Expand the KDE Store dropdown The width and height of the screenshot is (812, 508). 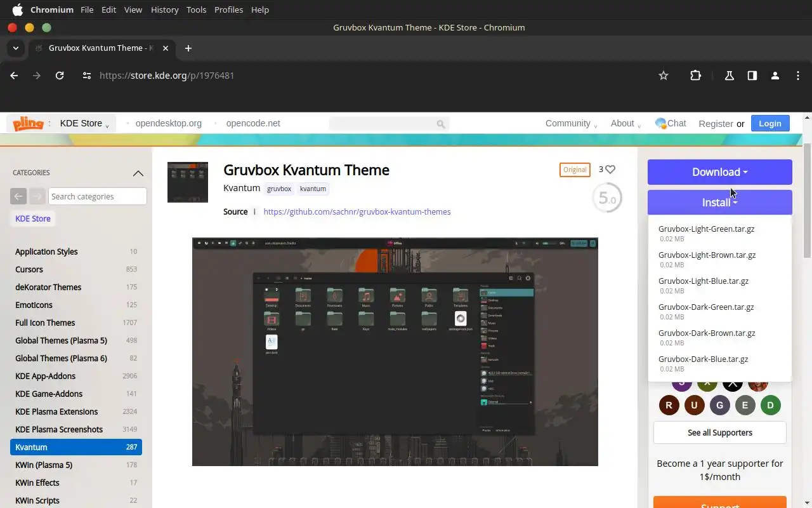84,123
